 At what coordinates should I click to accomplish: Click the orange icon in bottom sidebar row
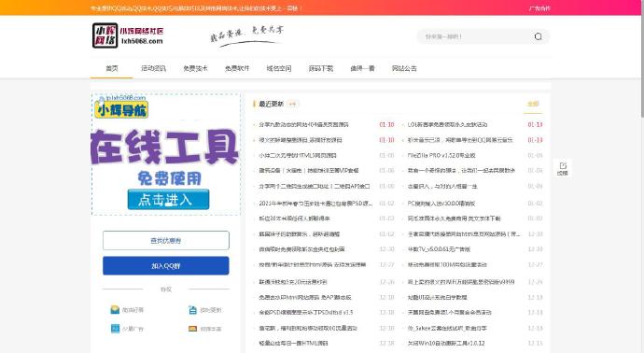[192, 329]
